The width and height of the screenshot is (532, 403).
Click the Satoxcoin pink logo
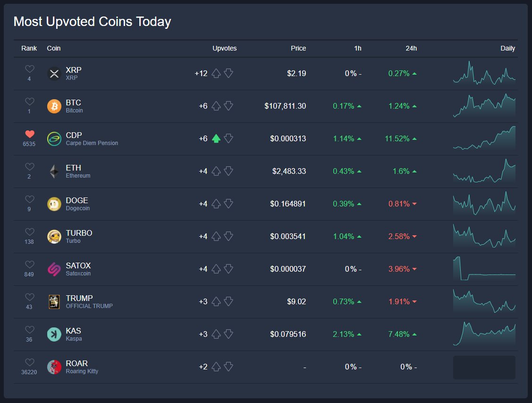pos(54,269)
